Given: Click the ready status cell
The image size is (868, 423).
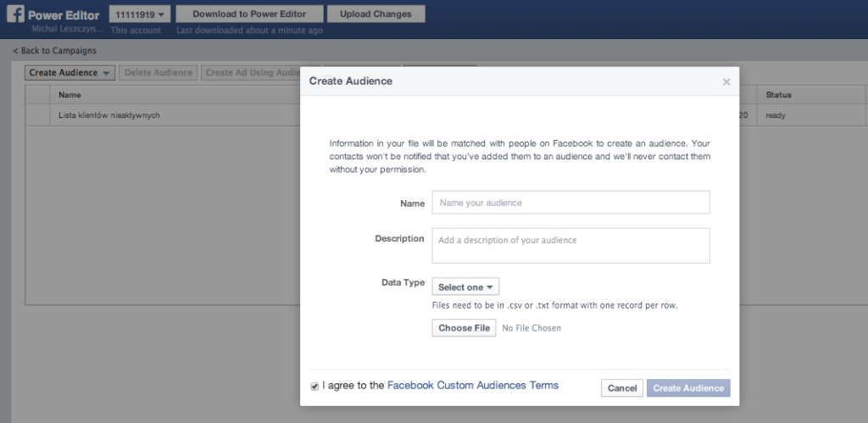Looking at the screenshot, I should 776,116.
